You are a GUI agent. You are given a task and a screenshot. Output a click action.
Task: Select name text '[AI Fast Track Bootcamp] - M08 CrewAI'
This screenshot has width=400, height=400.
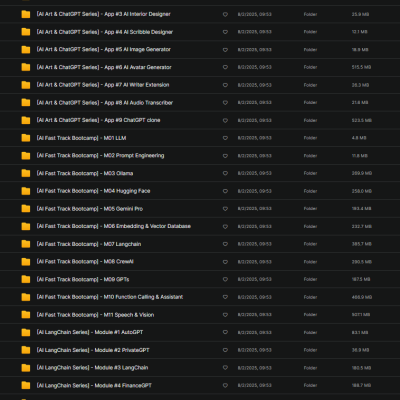tap(85, 261)
